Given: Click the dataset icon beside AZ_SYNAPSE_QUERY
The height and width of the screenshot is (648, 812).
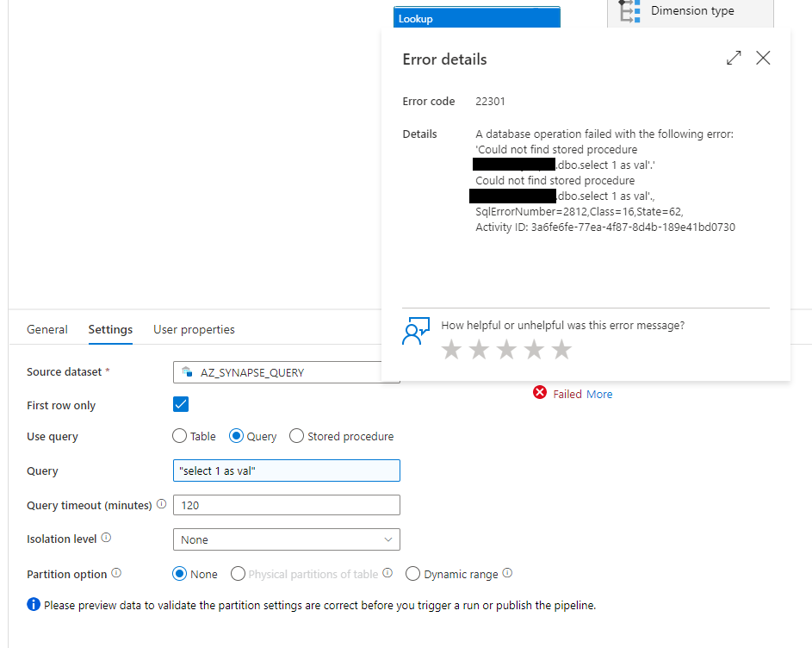Looking at the screenshot, I should tap(186, 372).
